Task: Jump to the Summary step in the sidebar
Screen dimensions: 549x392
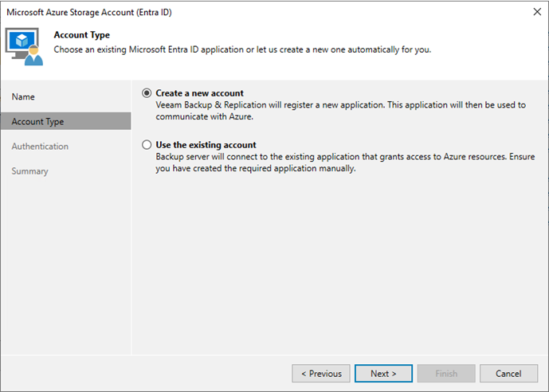Action: click(x=29, y=171)
